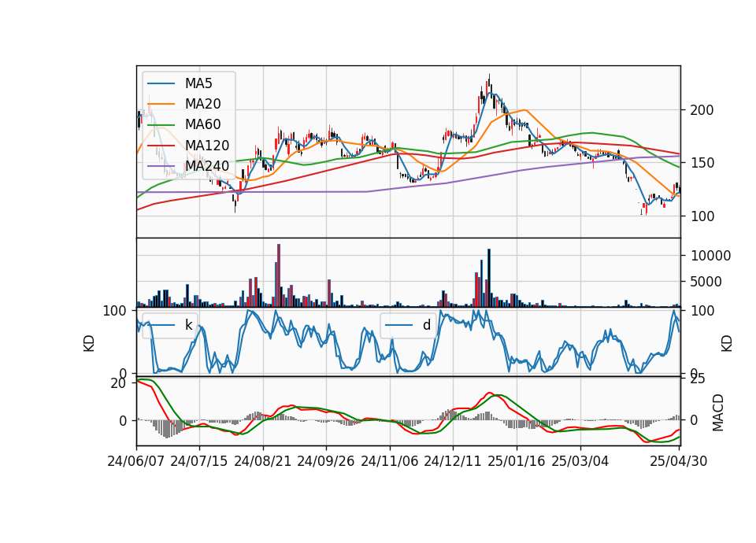
Task: Click the right KD axis title
Action: [x=727, y=344]
